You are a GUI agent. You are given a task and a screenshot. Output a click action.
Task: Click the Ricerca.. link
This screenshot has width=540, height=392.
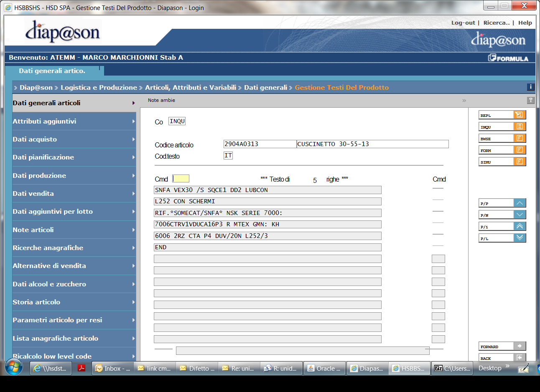click(x=497, y=23)
